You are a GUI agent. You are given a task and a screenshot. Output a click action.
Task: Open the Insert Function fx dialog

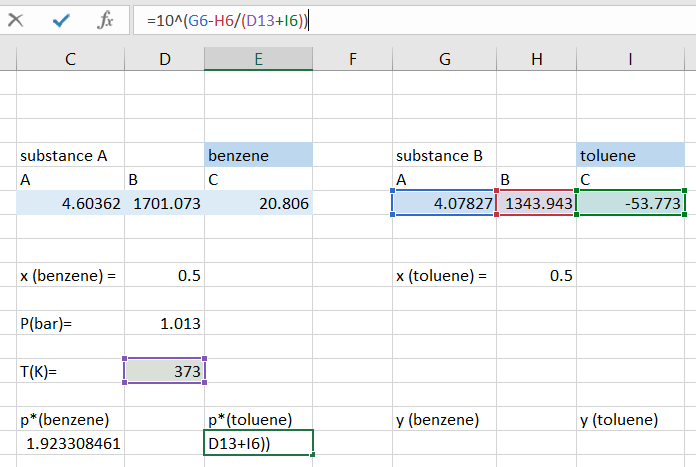pos(105,20)
